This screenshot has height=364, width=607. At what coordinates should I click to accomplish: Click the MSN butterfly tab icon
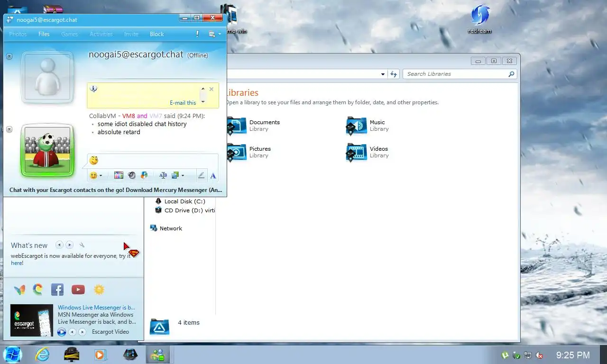[x=19, y=290]
